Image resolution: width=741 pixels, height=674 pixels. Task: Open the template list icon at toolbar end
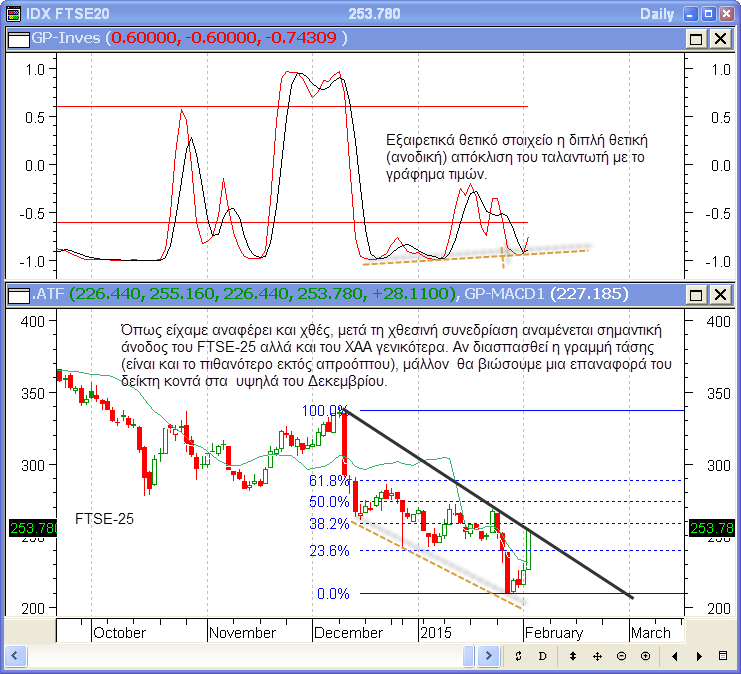[x=723, y=656]
